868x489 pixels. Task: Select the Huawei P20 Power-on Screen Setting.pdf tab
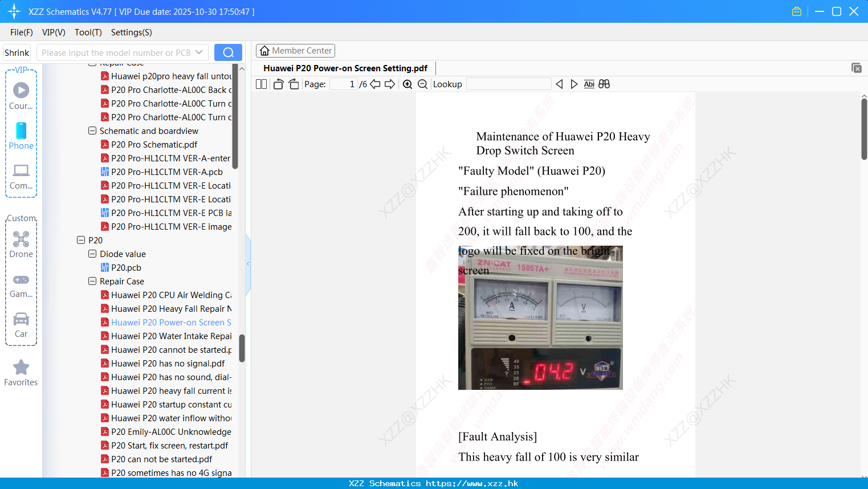click(x=345, y=68)
